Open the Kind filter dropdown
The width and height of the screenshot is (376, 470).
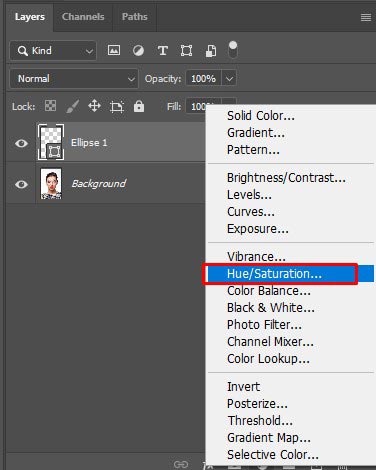[53, 51]
